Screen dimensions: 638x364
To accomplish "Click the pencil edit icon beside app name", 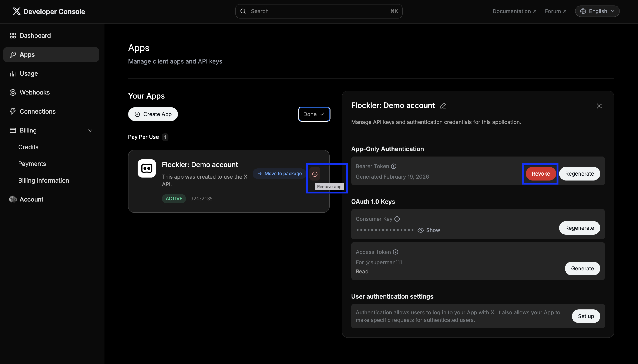I will (x=443, y=106).
